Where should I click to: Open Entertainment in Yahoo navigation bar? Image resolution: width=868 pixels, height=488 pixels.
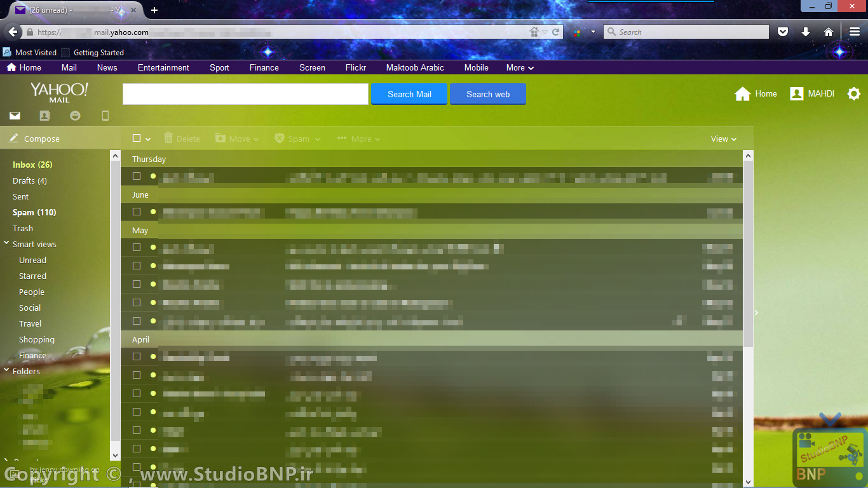click(163, 67)
